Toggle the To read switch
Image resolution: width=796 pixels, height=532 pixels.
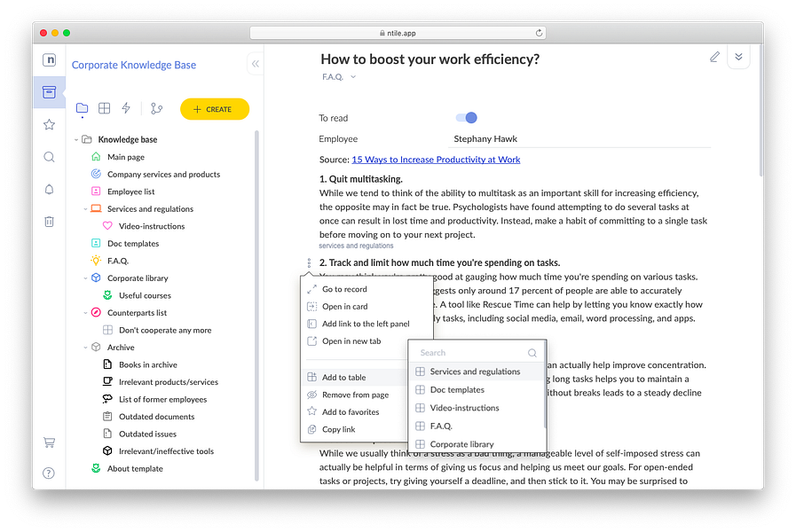coord(467,118)
